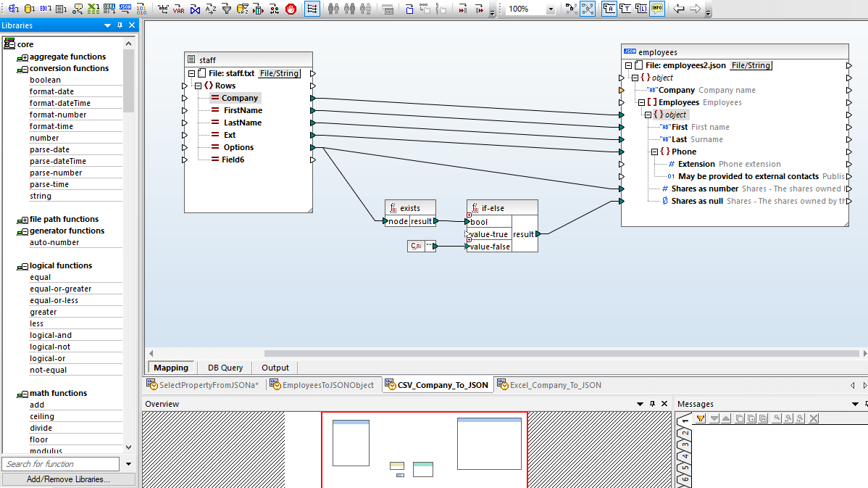Insert a JSON file component
This screenshot has width=868, height=488.
click(125, 9)
